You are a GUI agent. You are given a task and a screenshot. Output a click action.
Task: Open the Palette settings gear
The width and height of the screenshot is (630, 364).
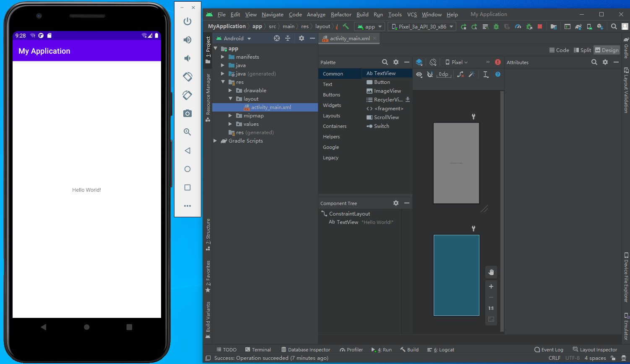tap(396, 62)
